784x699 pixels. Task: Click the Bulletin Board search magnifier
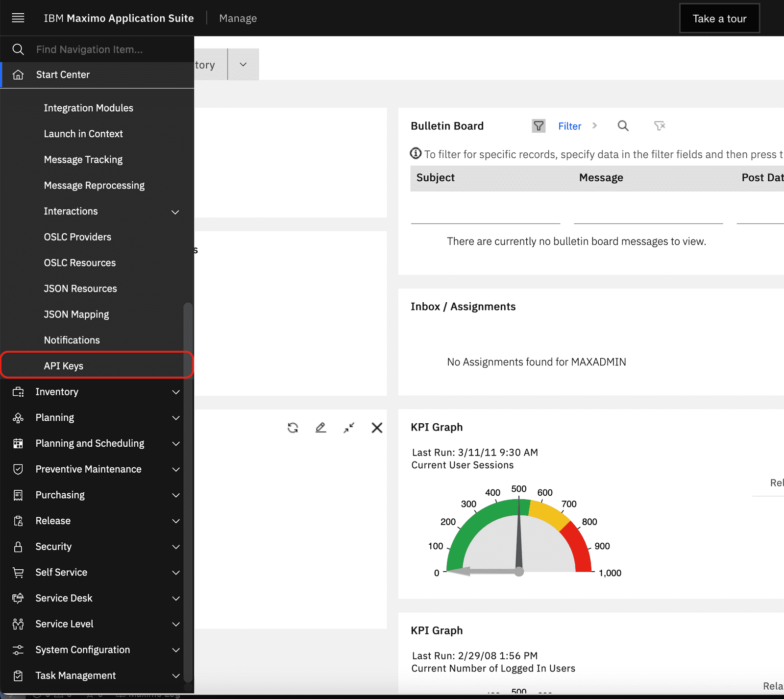point(623,126)
